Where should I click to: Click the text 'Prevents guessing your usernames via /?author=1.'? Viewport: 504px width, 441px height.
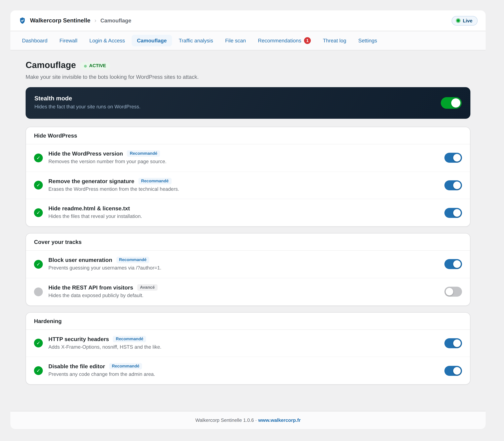tap(105, 268)
